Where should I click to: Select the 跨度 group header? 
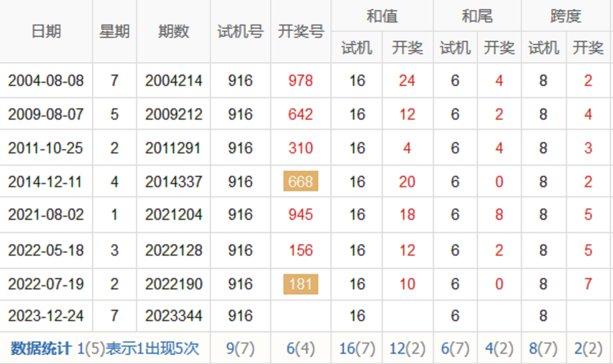566,16
